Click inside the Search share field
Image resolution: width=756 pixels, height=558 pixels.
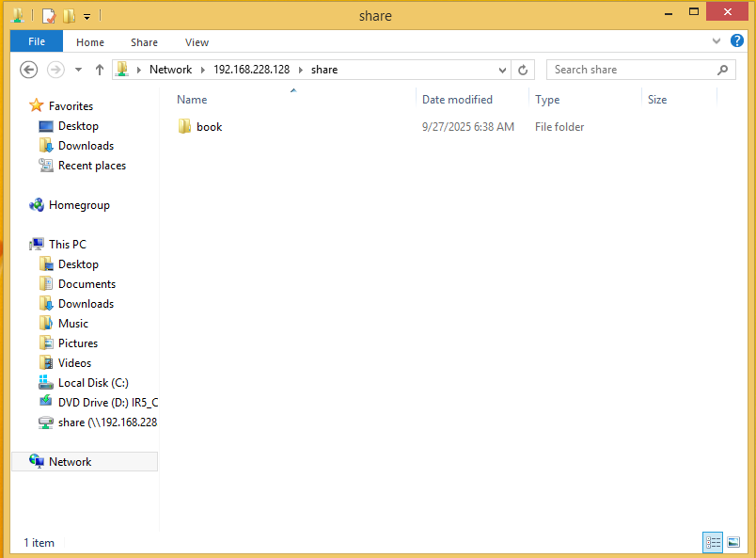click(x=621, y=69)
